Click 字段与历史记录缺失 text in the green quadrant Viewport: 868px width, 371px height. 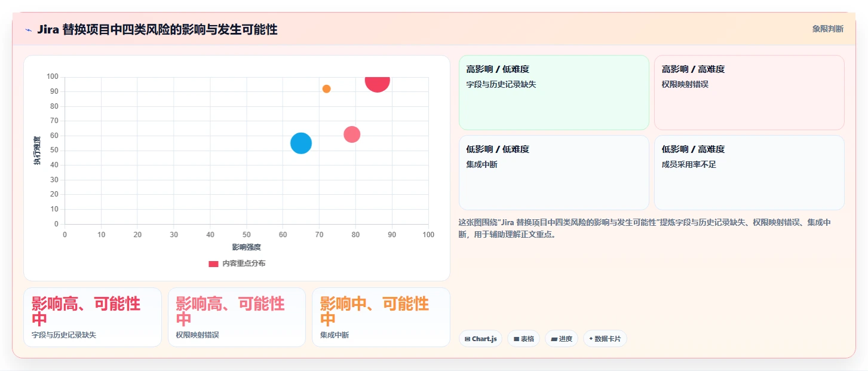pyautogui.click(x=501, y=84)
